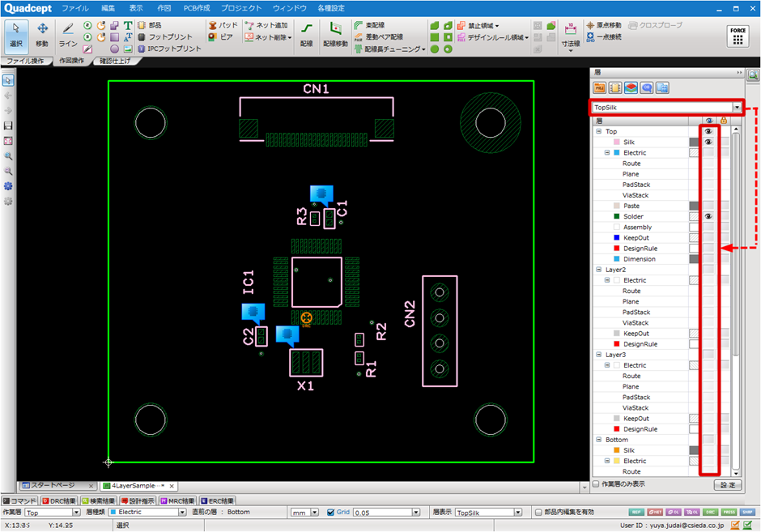The width and height of the screenshot is (761, 532).
Task: Open the フットプリント footprint tool
Action: coord(165,37)
